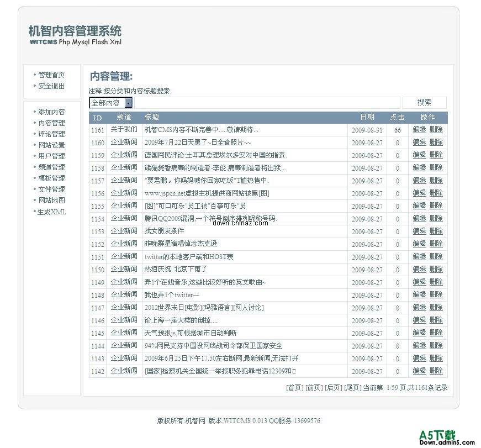Viewport: 481px width, 448px height.
Task: Delete article 1160 about 日全食照片
Action: pos(436,142)
